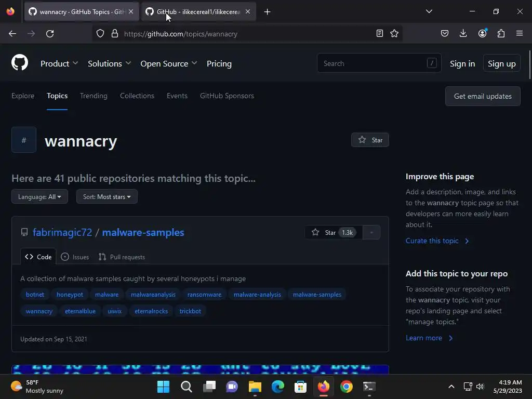The image size is (532, 399).
Task: Open the Sort: Most stars dropdown
Action: [107, 196]
